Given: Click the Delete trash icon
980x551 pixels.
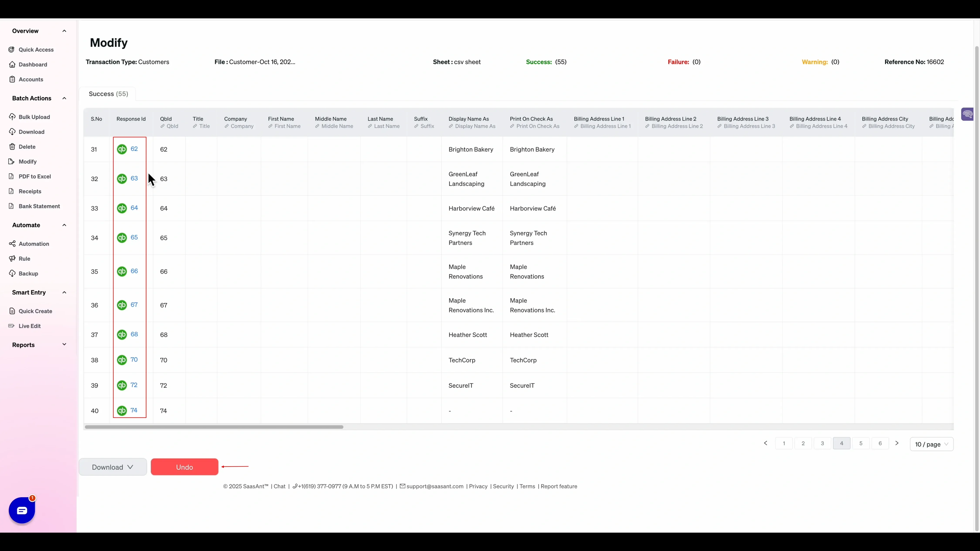Looking at the screenshot, I should click(12, 146).
